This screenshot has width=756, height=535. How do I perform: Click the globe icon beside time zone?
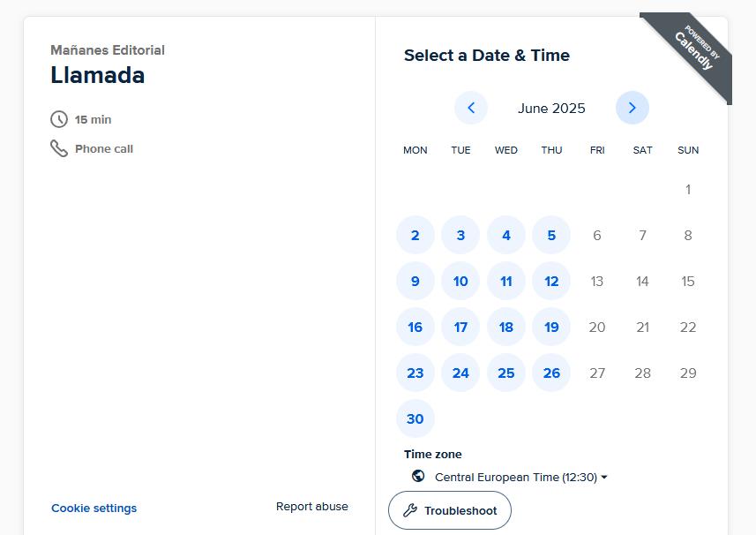tap(418, 476)
